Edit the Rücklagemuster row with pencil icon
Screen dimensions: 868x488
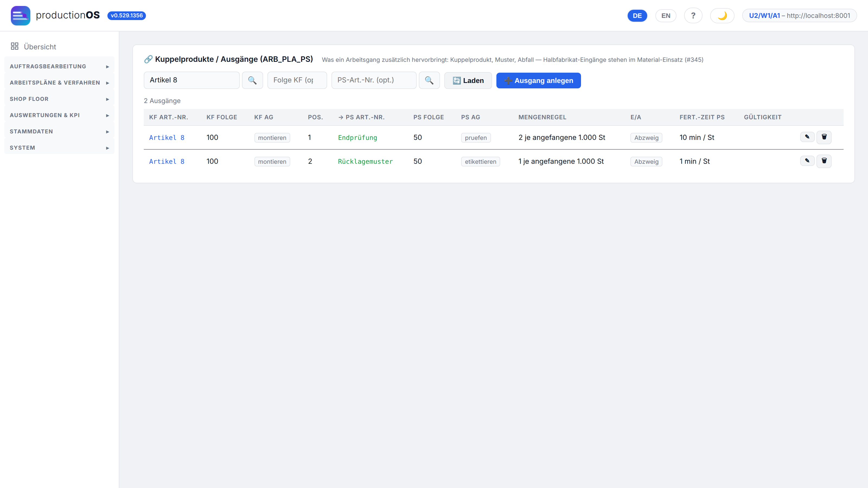(807, 161)
